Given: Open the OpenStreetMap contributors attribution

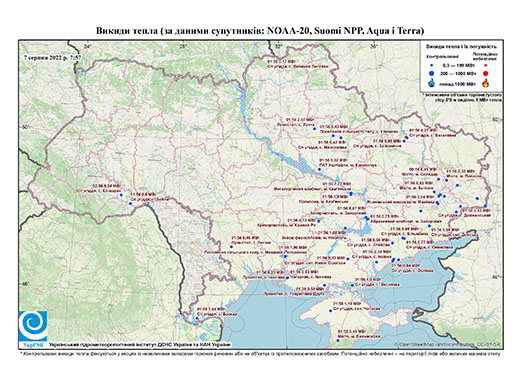Looking at the screenshot, I should [448, 344].
